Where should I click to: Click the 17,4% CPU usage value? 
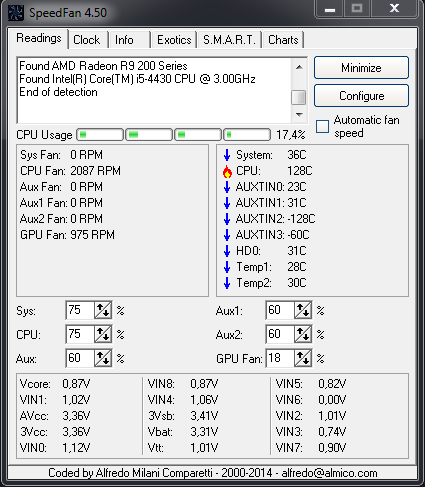tap(291, 135)
